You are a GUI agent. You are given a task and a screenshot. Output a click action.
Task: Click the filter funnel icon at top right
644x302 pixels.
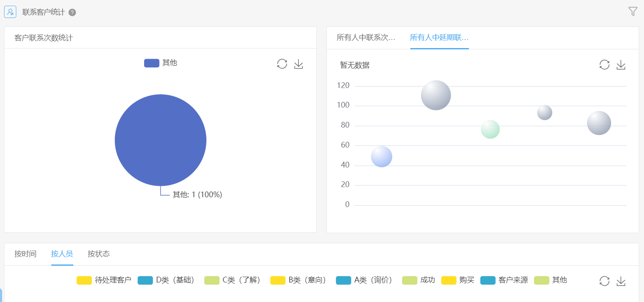(633, 11)
